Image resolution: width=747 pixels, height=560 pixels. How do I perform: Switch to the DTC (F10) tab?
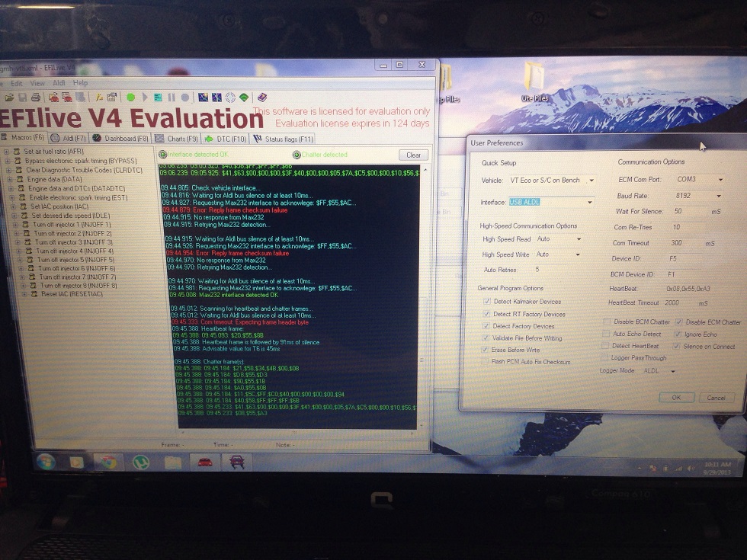[x=226, y=139]
